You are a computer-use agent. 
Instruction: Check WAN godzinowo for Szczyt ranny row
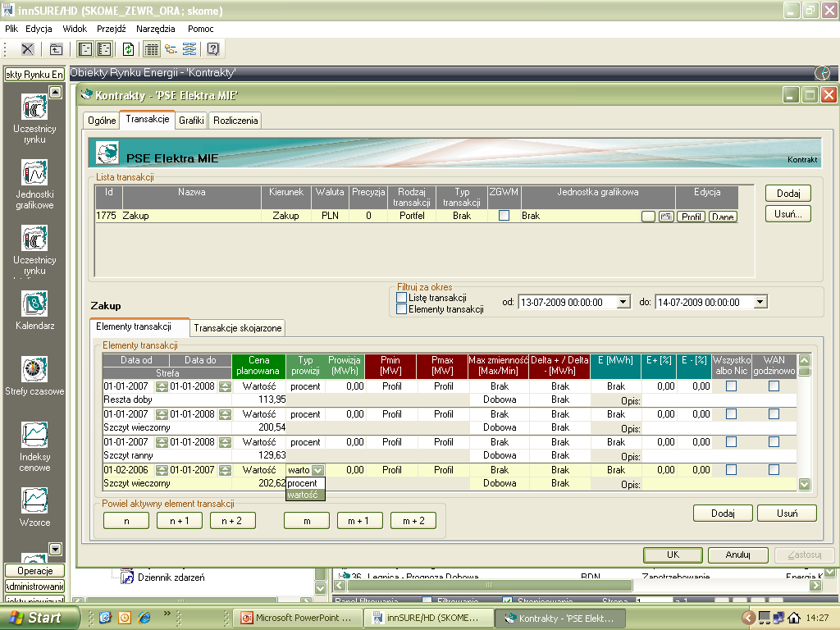click(774, 441)
